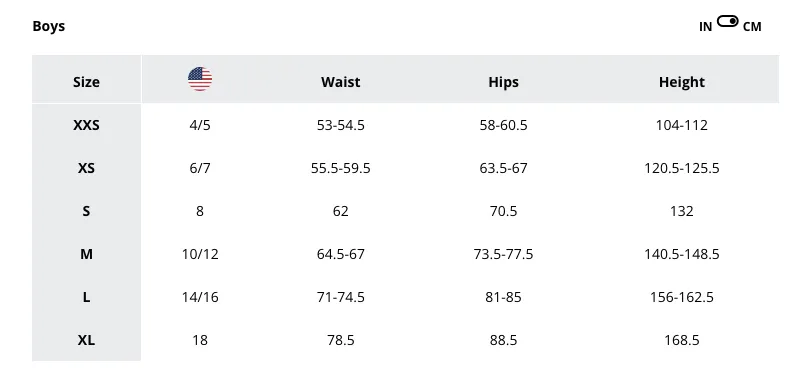The height and width of the screenshot is (370, 803).
Task: Click the Size column header
Action: click(86, 82)
